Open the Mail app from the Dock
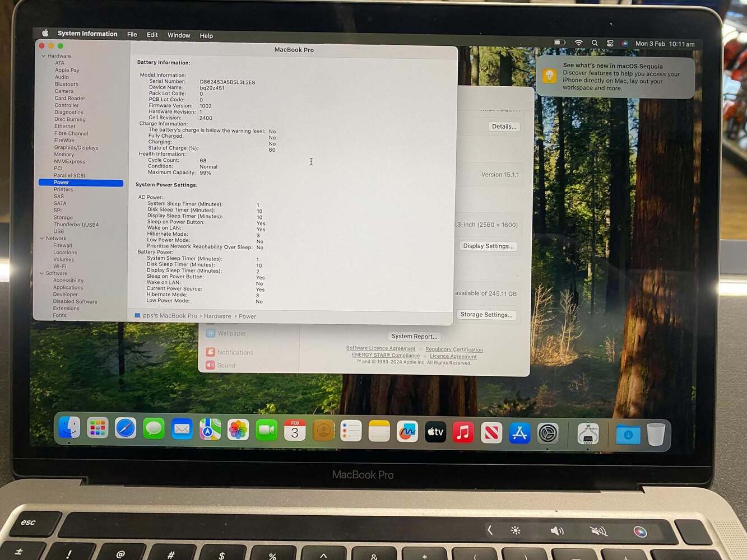747x560 pixels. click(182, 430)
